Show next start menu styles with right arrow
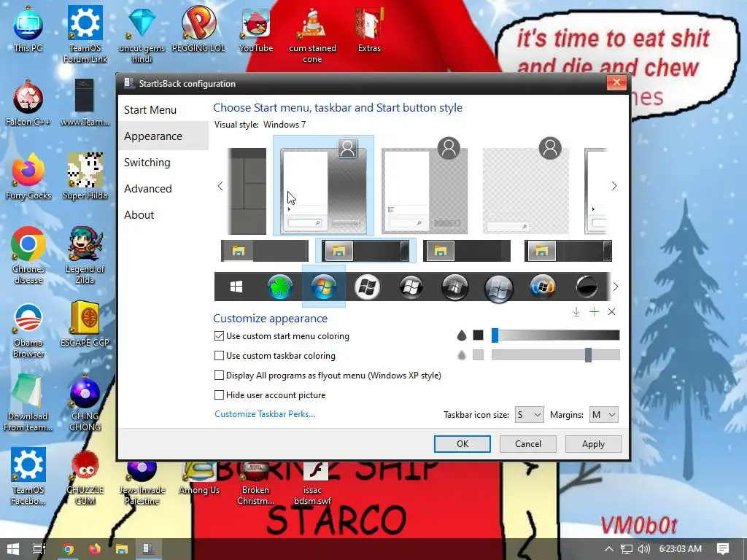Screen dimensions: 747x560 614,186
